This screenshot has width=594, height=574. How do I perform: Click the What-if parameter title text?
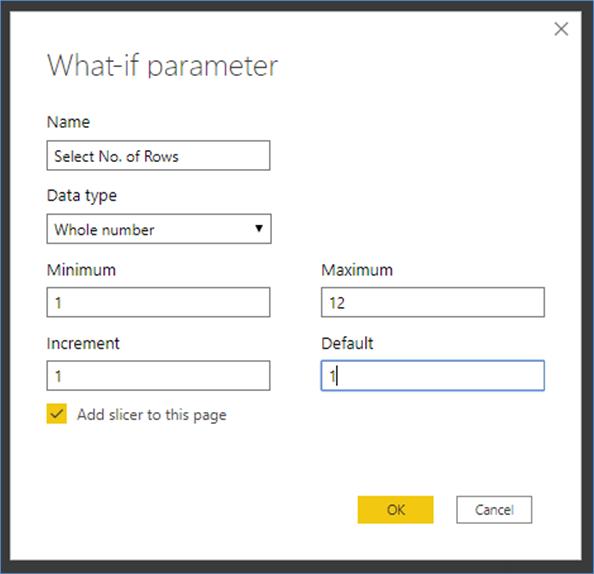(x=163, y=66)
